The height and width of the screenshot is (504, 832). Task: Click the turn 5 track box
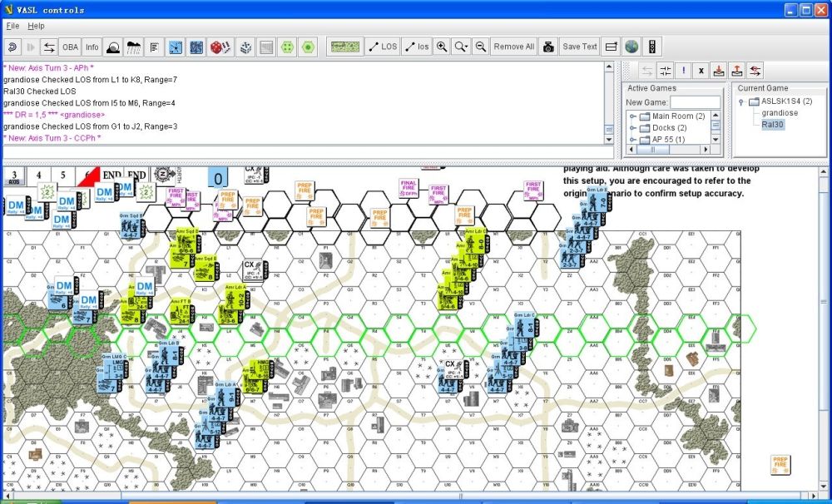point(63,175)
